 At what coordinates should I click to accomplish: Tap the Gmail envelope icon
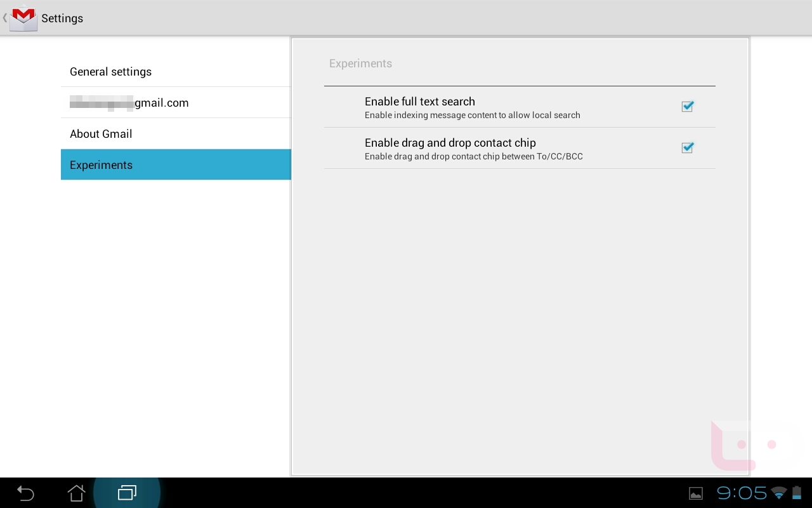[x=23, y=18]
